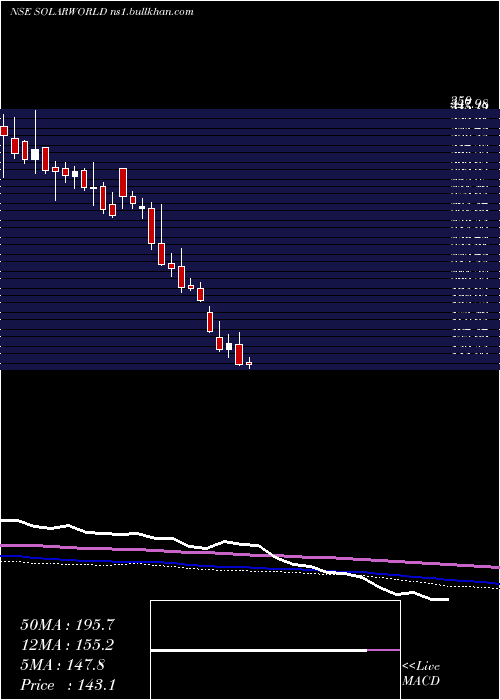Screen dimensions: 500x700
Task: Select the 50MA : 195.7 value
Action: click(67, 625)
